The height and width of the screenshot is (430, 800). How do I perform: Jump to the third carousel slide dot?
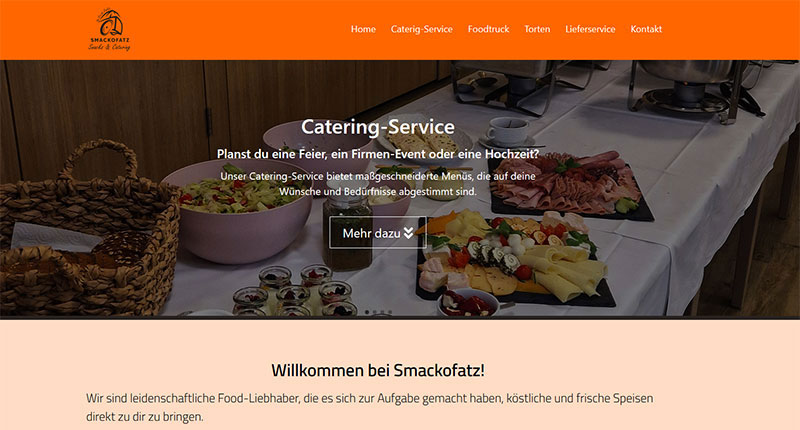[382, 312]
